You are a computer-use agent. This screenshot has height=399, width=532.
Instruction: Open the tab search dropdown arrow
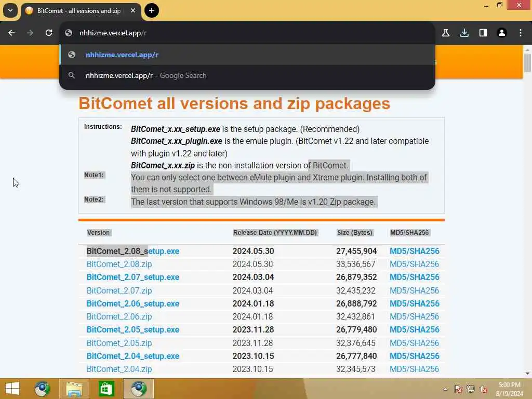tap(10, 10)
